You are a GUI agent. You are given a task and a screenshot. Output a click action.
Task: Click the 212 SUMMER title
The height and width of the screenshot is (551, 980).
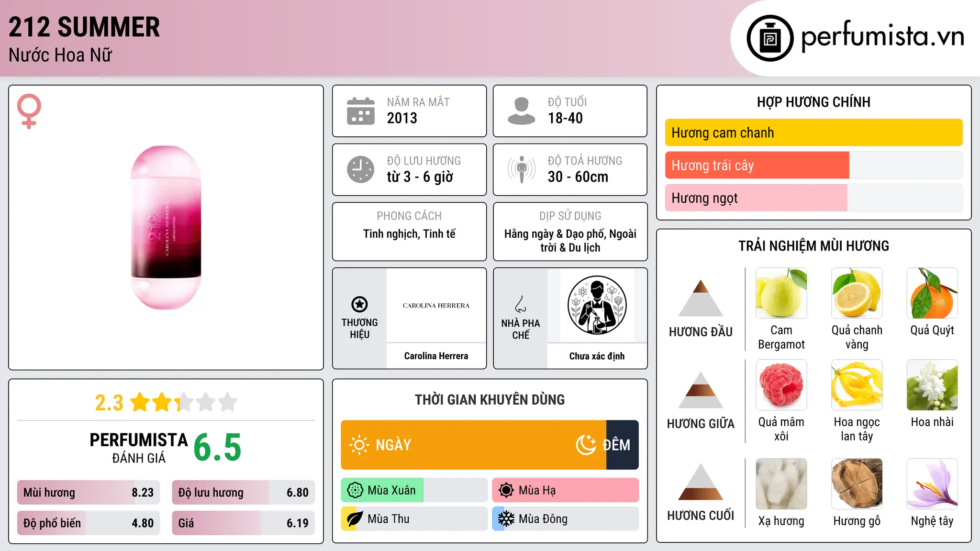[x=84, y=27]
